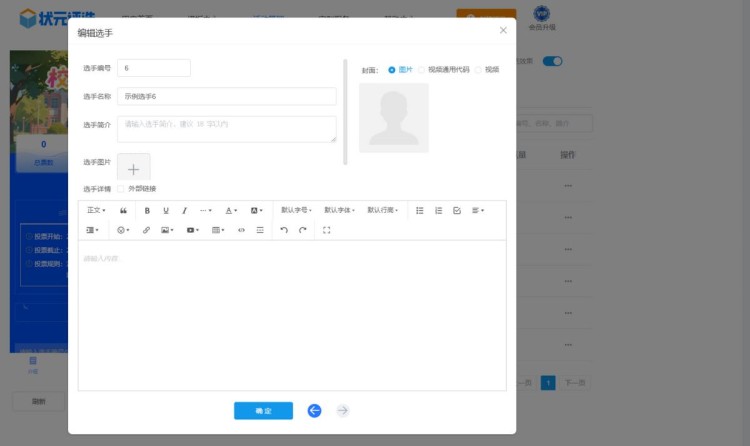Check the 外部链接 checkbox

(x=121, y=188)
